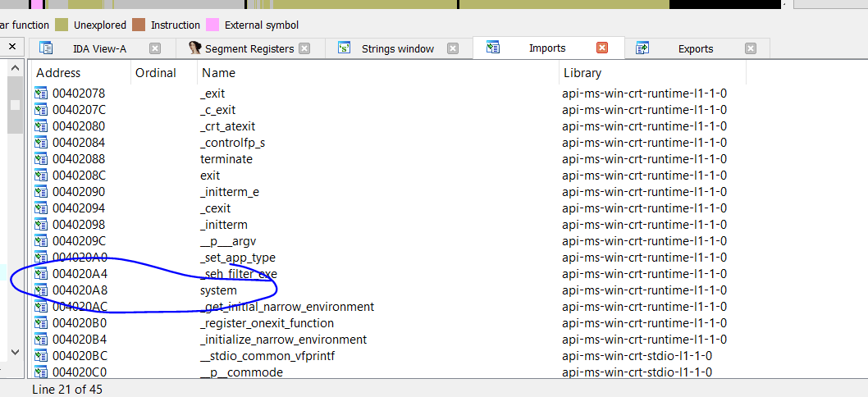The width and height of the screenshot is (868, 397).
Task: Click the import icon beside __stdio_common_vfprintf
Action: (41, 356)
